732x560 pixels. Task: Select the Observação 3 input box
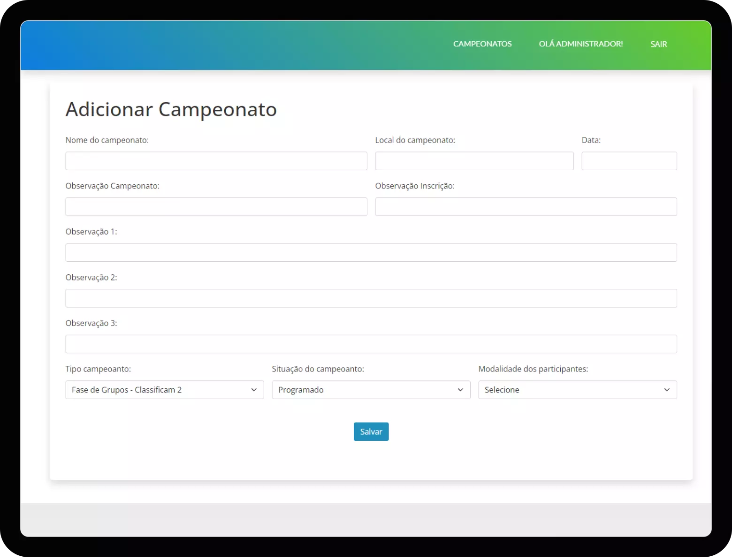click(x=371, y=344)
